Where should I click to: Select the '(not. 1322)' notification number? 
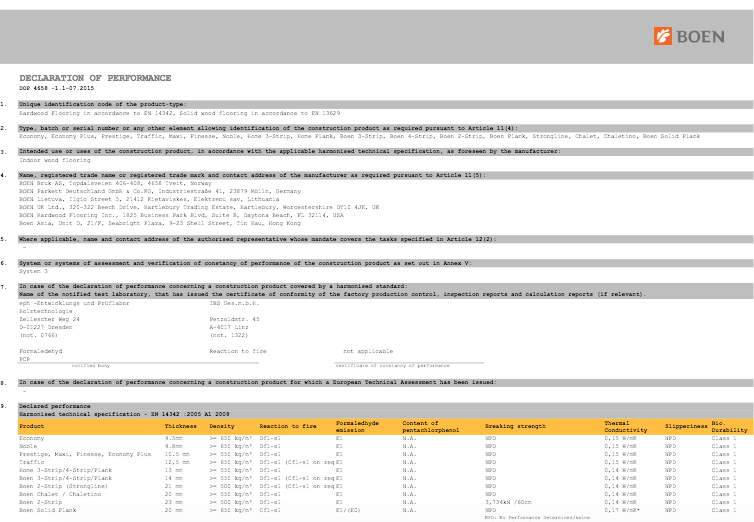229,336
